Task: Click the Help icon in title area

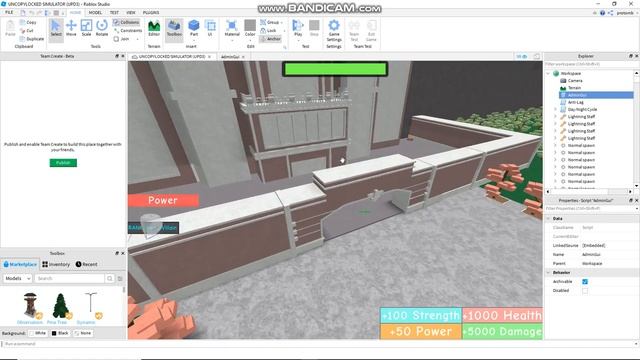Action: coord(602,13)
